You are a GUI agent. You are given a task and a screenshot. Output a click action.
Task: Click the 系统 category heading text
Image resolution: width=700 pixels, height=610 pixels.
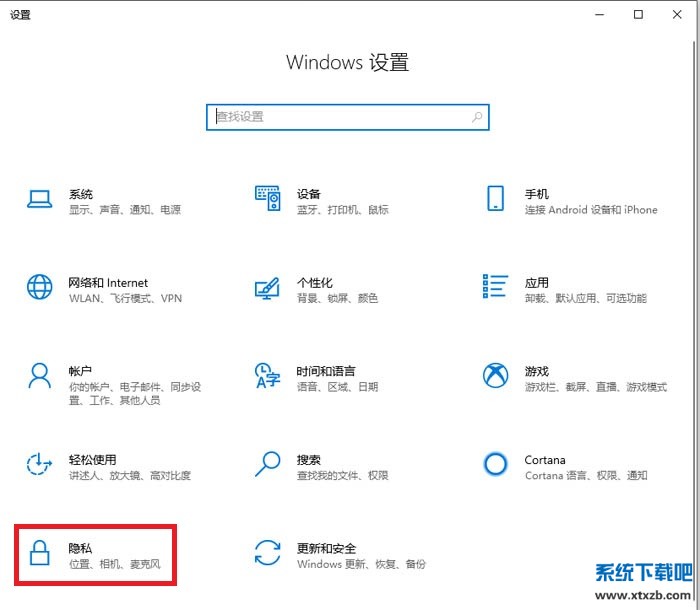pos(81,194)
